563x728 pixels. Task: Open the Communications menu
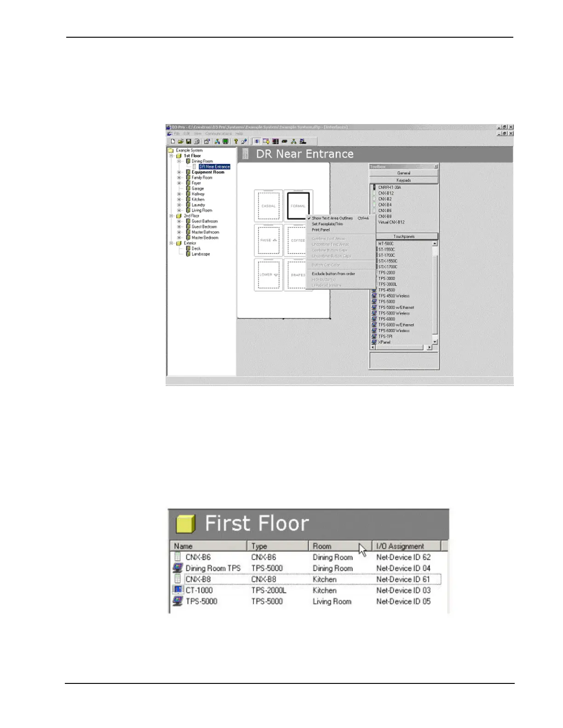pyautogui.click(x=218, y=134)
